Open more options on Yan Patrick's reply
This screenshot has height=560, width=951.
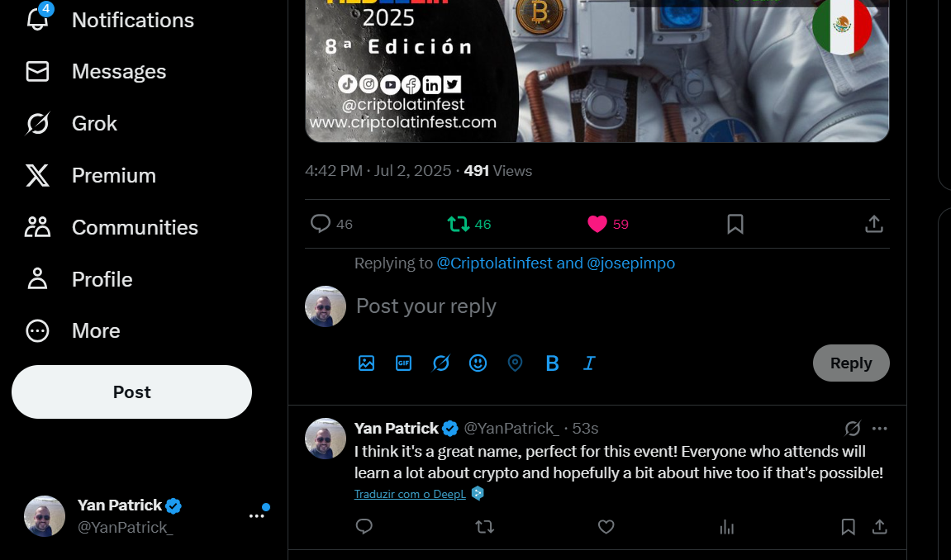(879, 429)
